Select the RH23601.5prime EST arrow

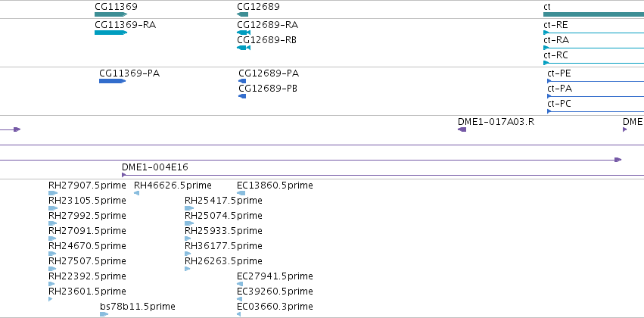(x=51, y=299)
